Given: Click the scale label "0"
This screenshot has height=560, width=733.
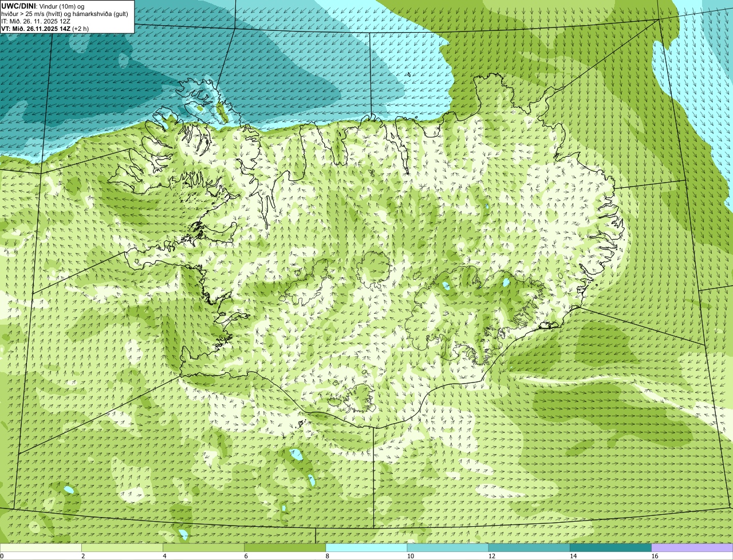Looking at the screenshot, I should coord(2,556).
